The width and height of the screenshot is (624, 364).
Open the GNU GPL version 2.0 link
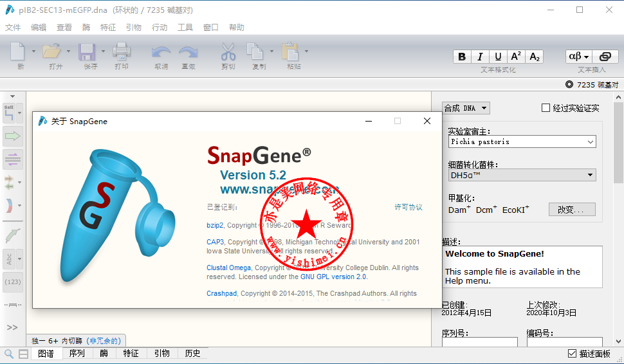(x=333, y=277)
